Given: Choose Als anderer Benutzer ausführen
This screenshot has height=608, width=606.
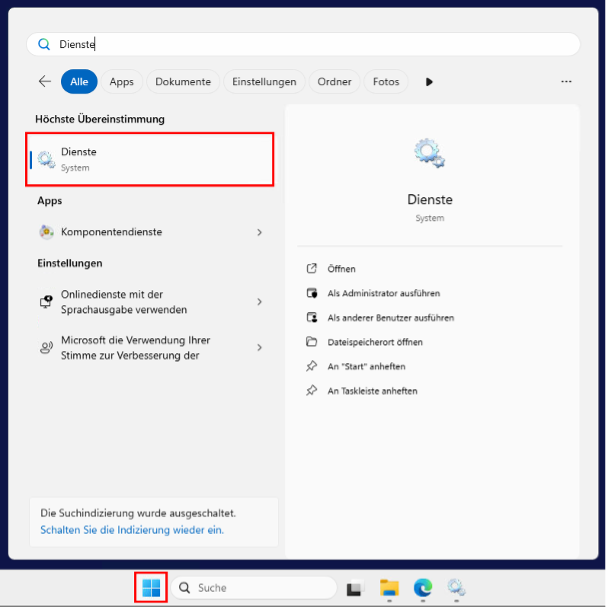Looking at the screenshot, I should click(x=390, y=318).
